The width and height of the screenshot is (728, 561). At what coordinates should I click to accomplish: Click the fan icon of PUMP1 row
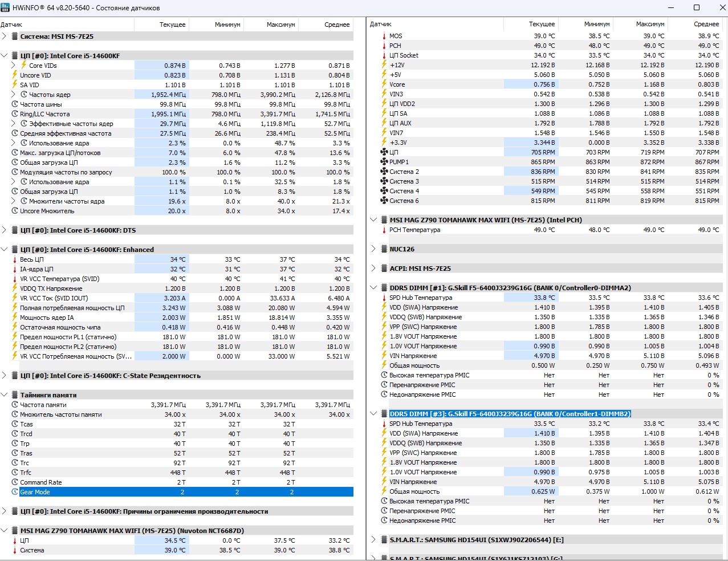[384, 162]
